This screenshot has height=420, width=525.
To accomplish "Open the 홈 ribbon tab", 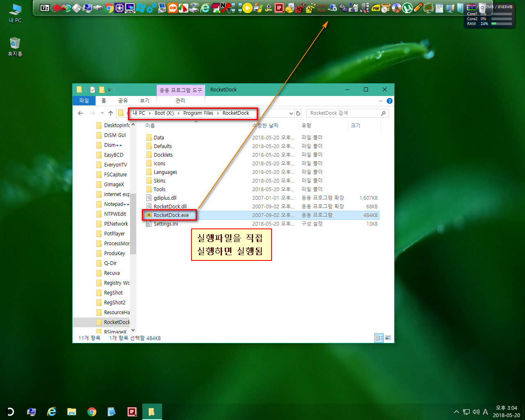I will tap(104, 100).
